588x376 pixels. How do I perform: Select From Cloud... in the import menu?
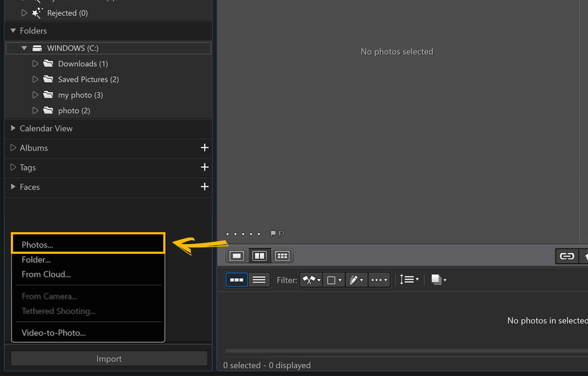pos(46,274)
